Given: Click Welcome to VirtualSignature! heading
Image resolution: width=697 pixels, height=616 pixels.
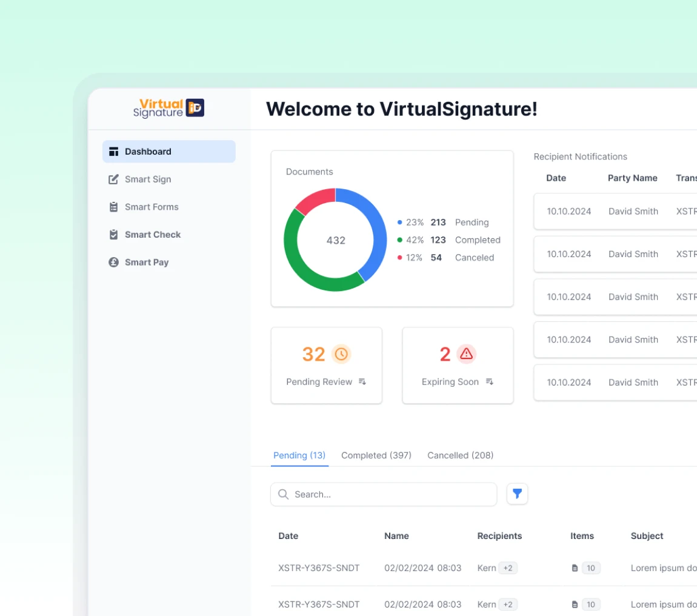Looking at the screenshot, I should [x=402, y=109].
